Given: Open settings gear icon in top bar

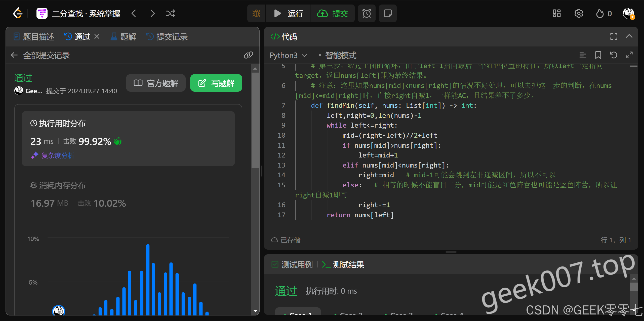Looking at the screenshot, I should coord(579,13).
